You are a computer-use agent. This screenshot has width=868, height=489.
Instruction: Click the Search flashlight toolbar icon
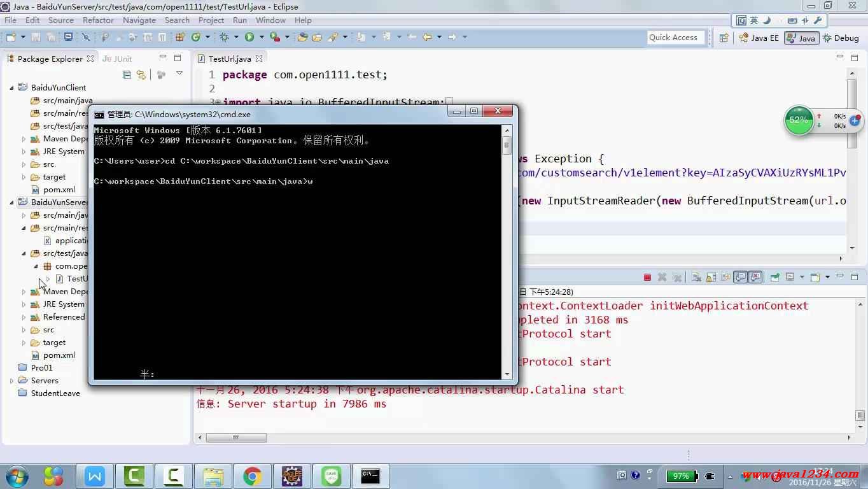coord(333,37)
